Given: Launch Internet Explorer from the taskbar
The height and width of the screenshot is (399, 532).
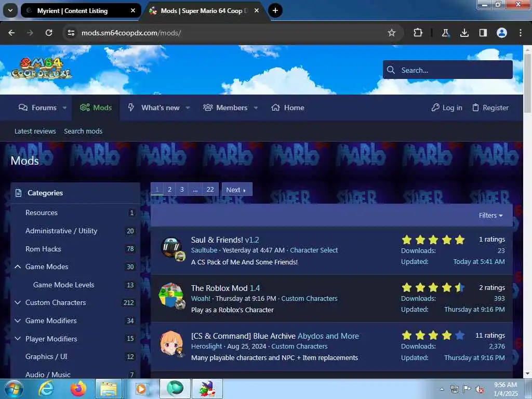Looking at the screenshot, I should (x=46, y=389).
